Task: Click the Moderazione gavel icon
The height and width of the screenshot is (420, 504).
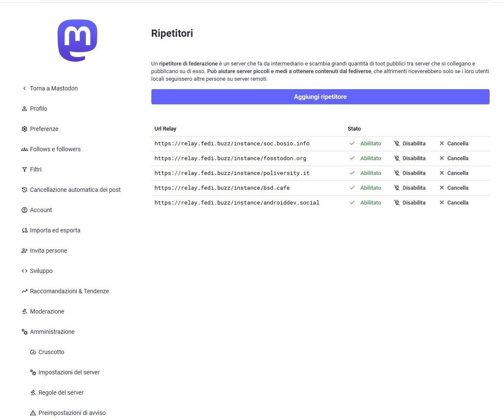Action: (x=24, y=311)
